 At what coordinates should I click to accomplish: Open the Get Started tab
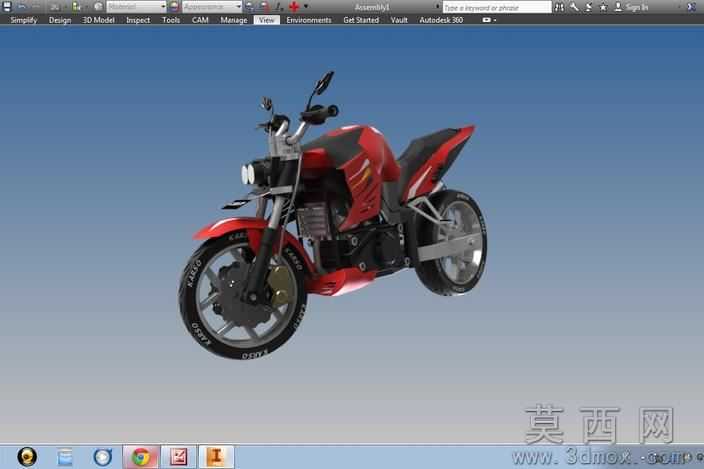[361, 20]
